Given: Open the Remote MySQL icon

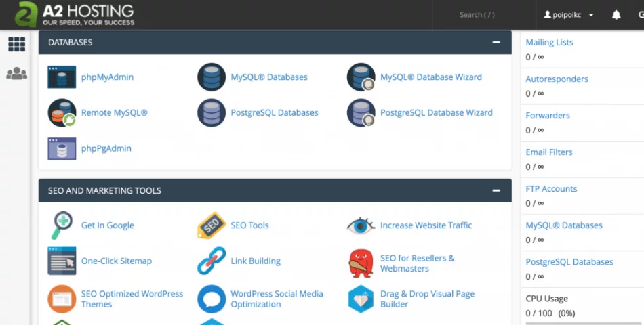Looking at the screenshot, I should [62, 112].
